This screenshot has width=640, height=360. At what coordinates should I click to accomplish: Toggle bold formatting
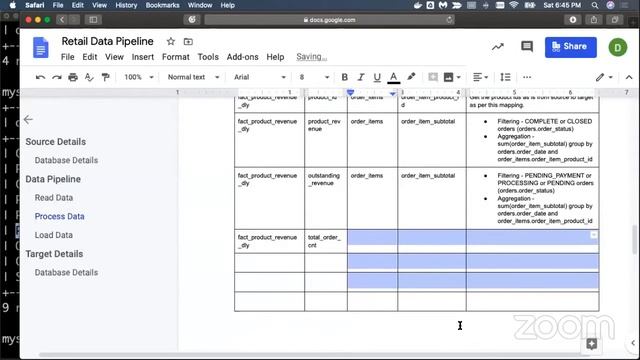click(x=344, y=77)
